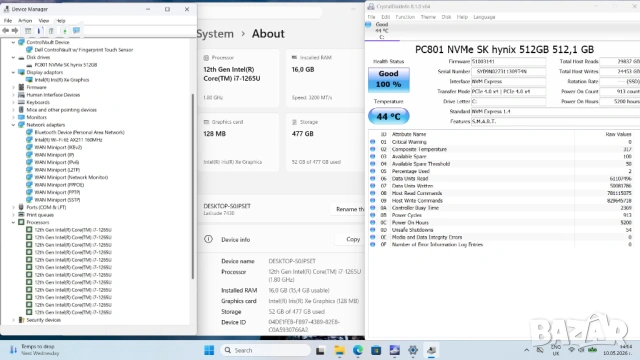The width and height of the screenshot is (640, 360).
Task: Click the taskbar Search box
Action: (x=266, y=350)
